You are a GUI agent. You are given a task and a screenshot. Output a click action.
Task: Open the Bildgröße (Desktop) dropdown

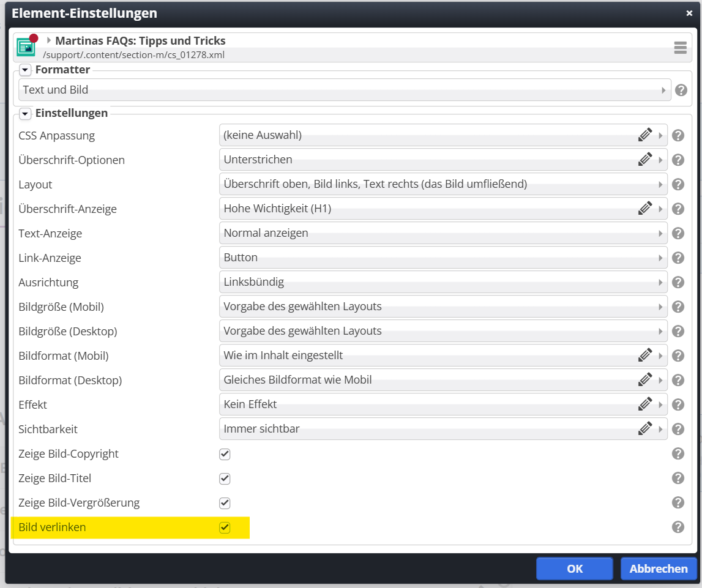tap(443, 331)
